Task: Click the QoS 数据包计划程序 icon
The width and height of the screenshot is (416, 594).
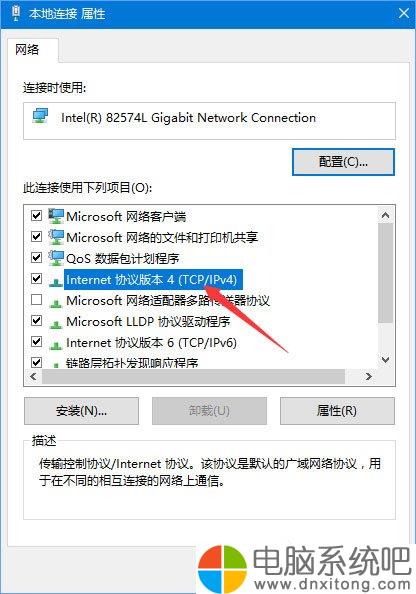Action: [x=56, y=258]
